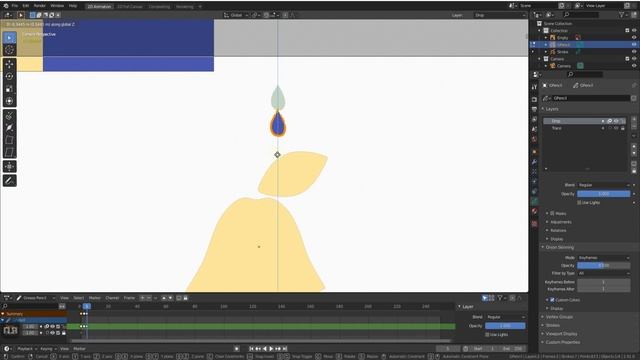This screenshot has width=640, height=360.
Task: Add a new layer with plus button
Action: pos(634,119)
